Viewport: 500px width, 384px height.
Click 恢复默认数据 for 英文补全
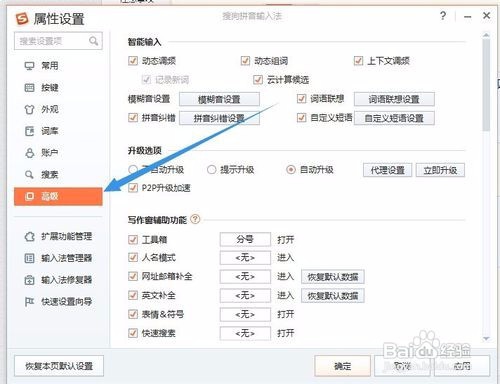pos(333,296)
